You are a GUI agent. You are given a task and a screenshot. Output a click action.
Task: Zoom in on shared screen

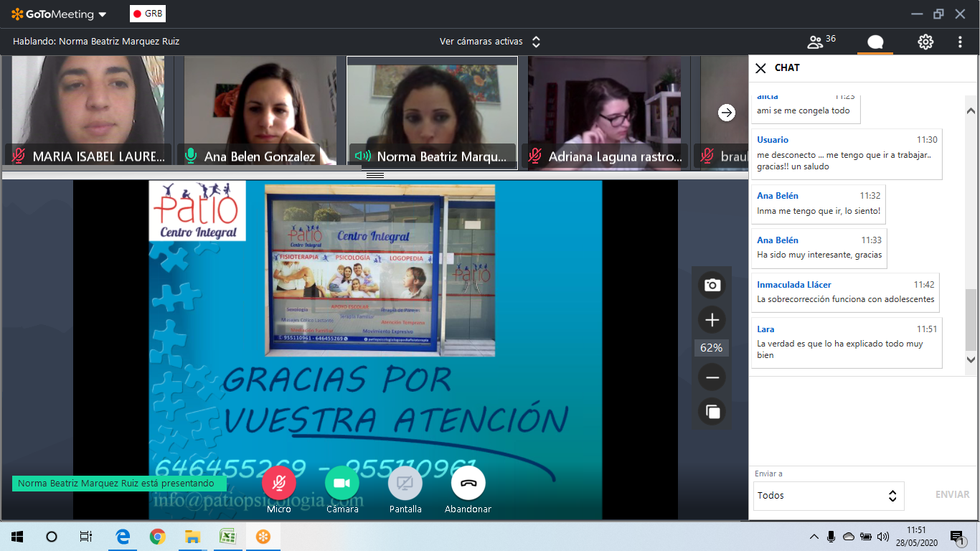712,320
